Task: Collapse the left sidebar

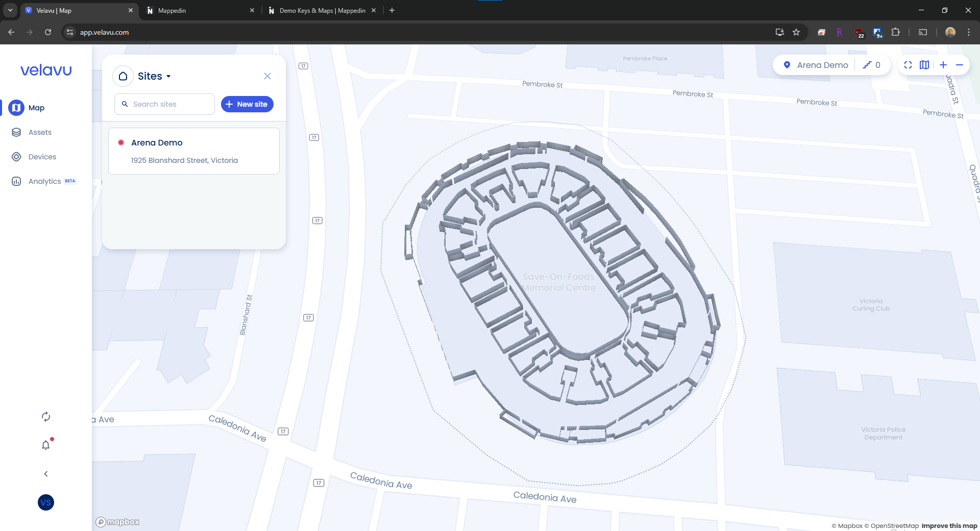Action: click(46, 474)
